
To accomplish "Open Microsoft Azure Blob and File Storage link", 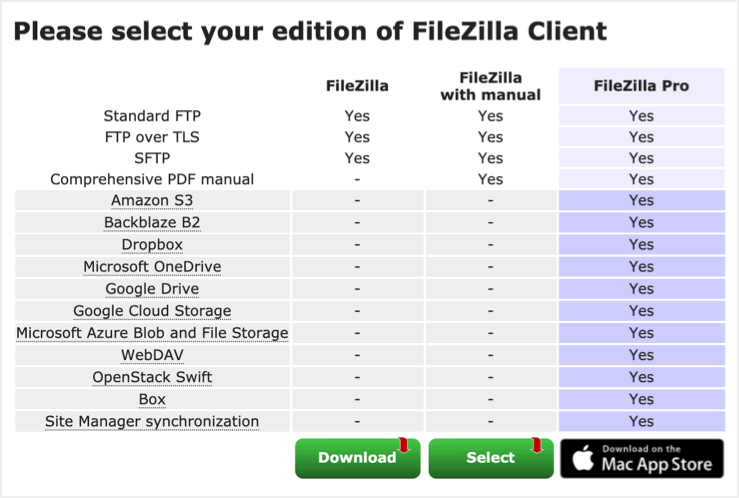I will [x=152, y=333].
